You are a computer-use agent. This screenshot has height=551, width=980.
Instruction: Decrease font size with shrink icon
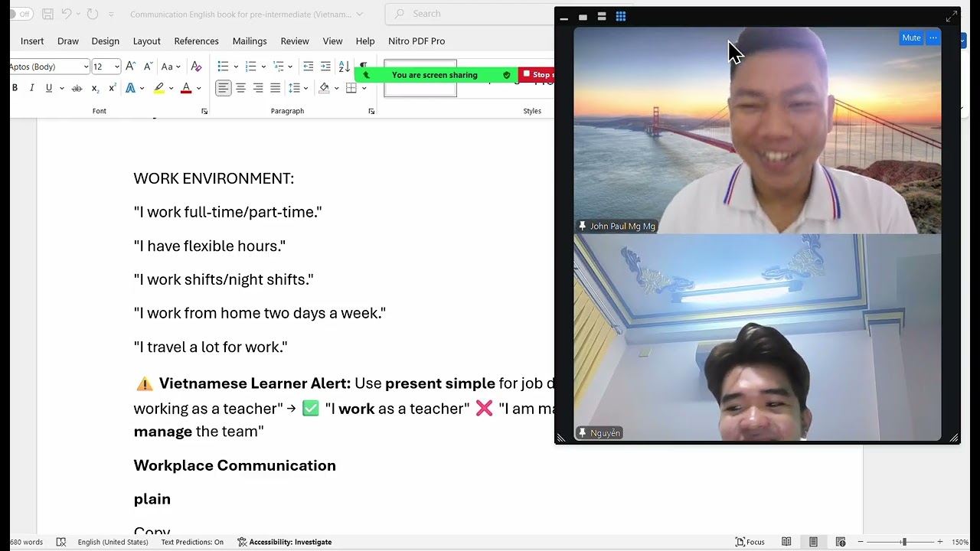148,67
